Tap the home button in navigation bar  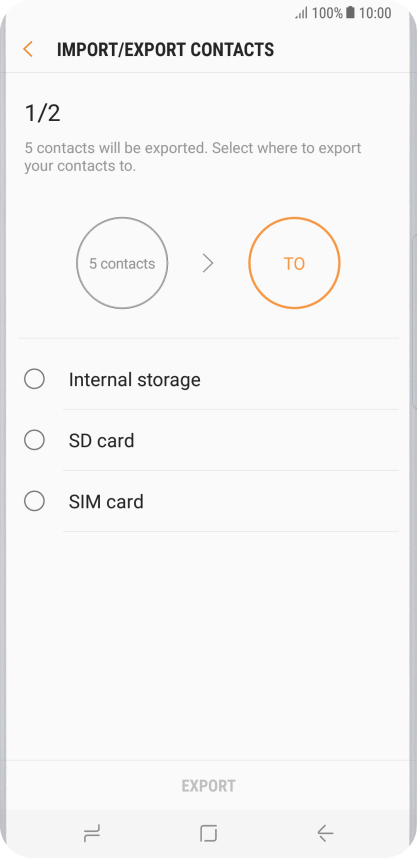coord(208,833)
